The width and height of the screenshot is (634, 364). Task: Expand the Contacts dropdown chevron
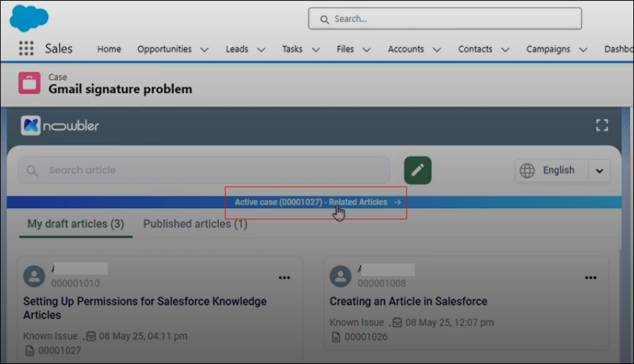point(506,49)
